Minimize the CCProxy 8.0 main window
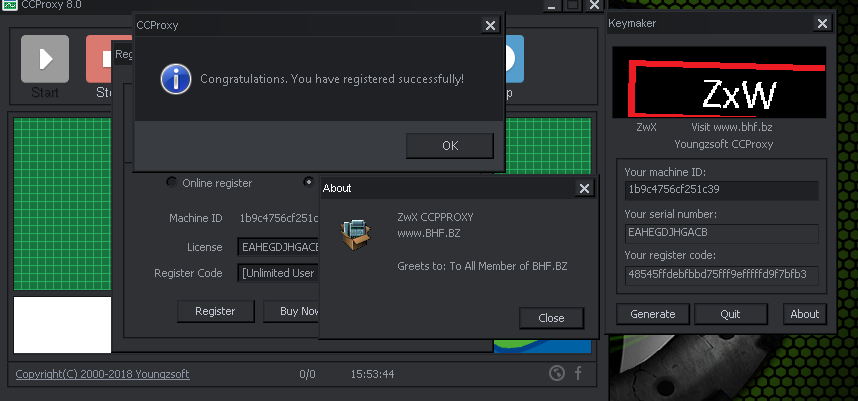 (x=552, y=5)
